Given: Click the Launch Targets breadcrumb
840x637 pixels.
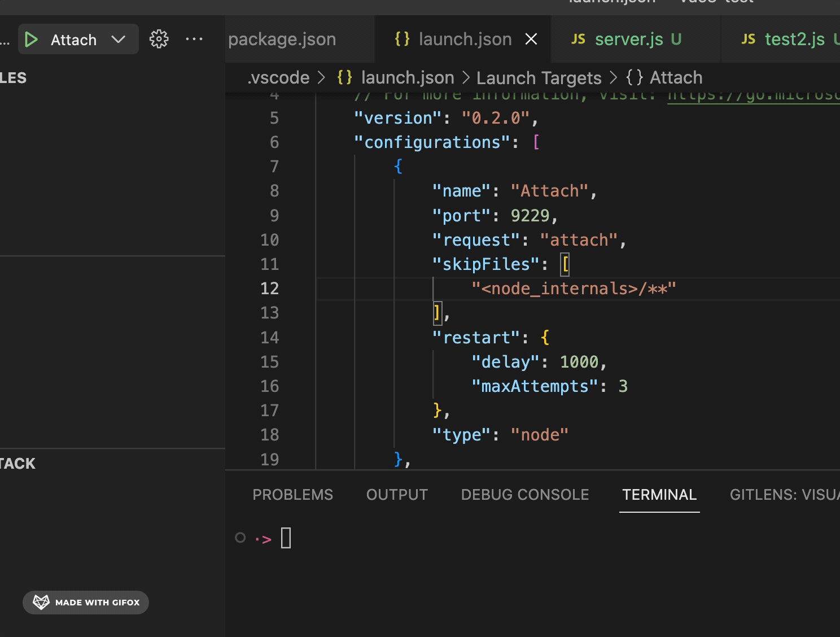Looking at the screenshot, I should [539, 77].
